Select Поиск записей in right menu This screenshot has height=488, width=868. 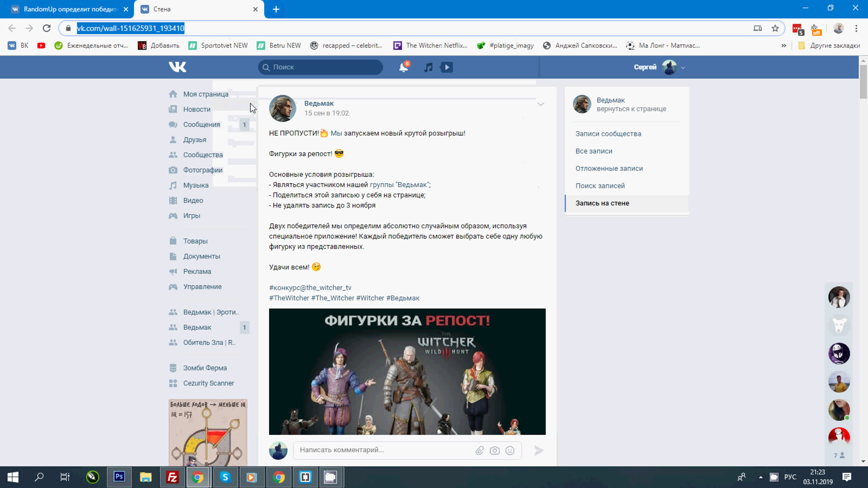600,186
